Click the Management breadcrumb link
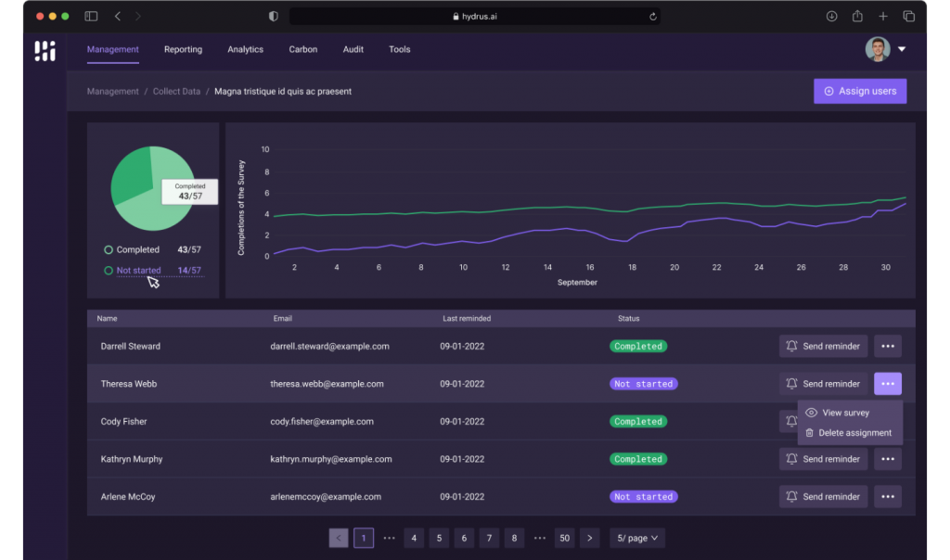 (112, 92)
